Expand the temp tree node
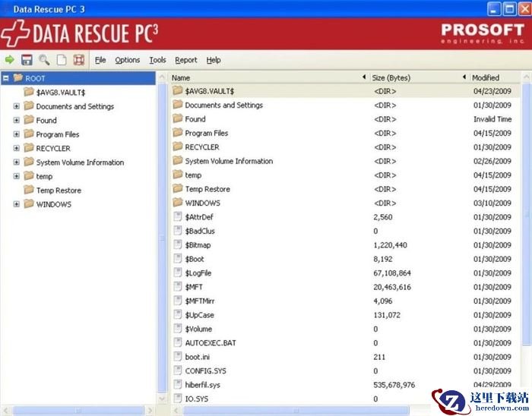The image size is (532, 416). pyautogui.click(x=16, y=176)
